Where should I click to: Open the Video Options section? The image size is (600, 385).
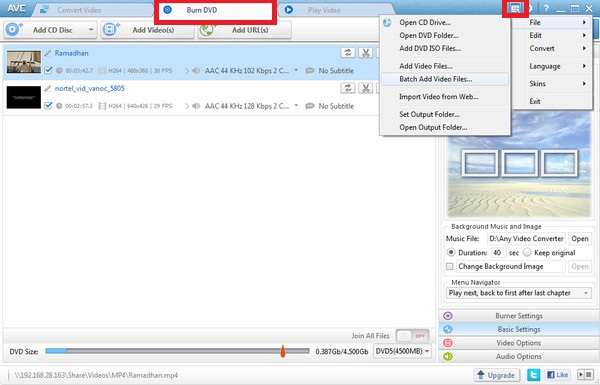[518, 343]
